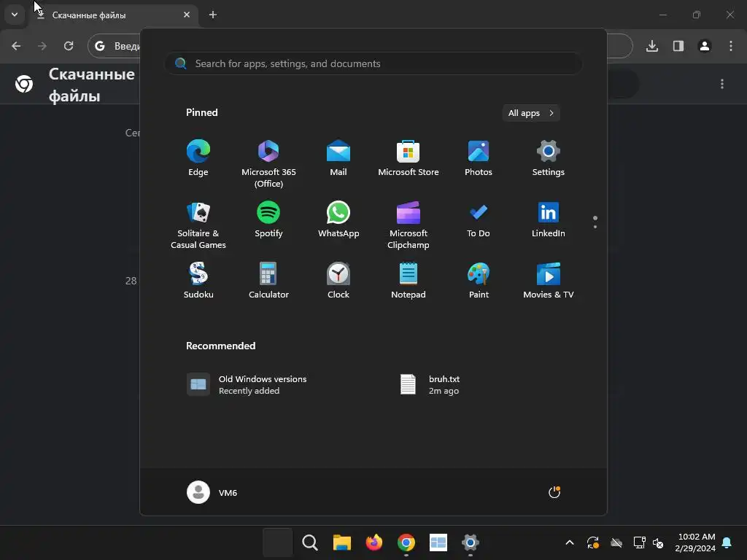Image resolution: width=747 pixels, height=560 pixels.
Task: Launch Microsoft Clipchamp
Action: click(409, 225)
